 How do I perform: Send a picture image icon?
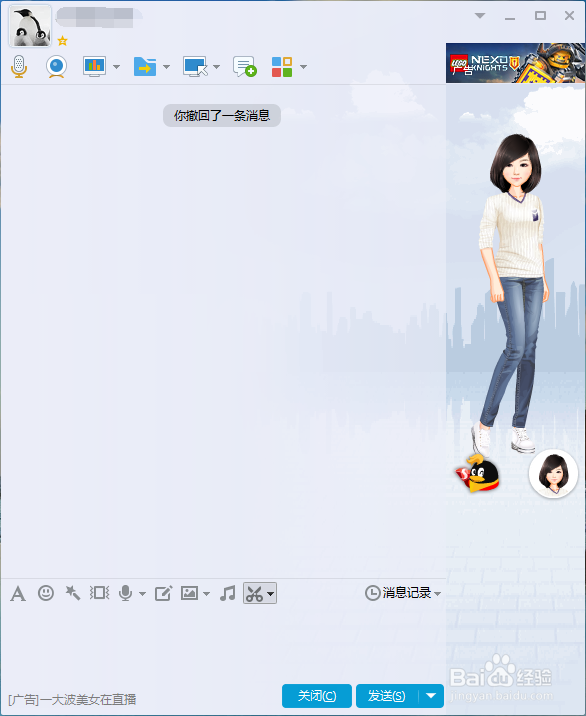[189, 593]
